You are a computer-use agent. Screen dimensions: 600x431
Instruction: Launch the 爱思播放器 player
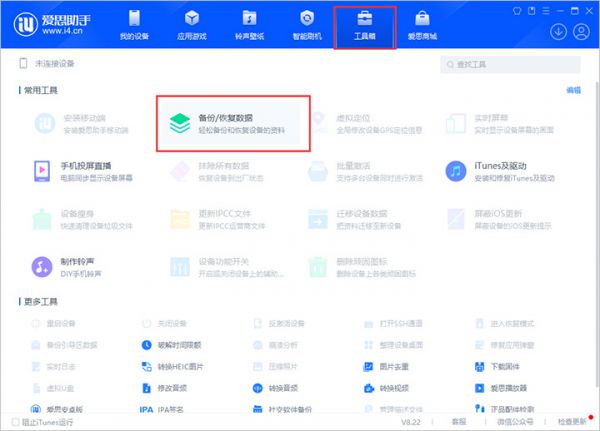click(x=479, y=388)
